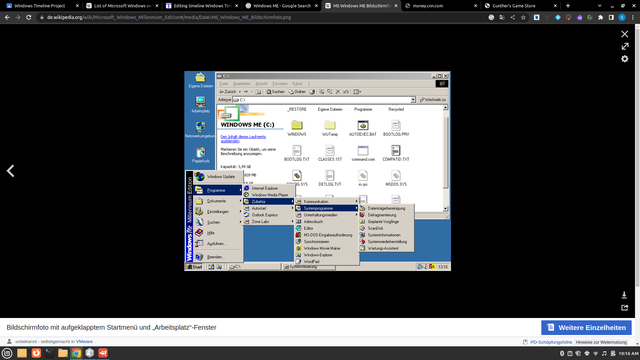Open the Bluetooth tray icon
Screen dimensions: 640x360
click(562, 353)
